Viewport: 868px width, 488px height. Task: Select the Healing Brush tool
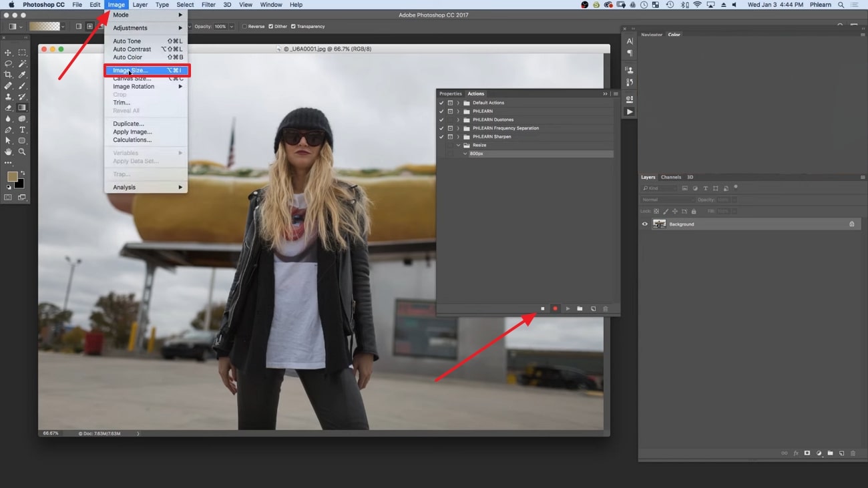(x=8, y=86)
